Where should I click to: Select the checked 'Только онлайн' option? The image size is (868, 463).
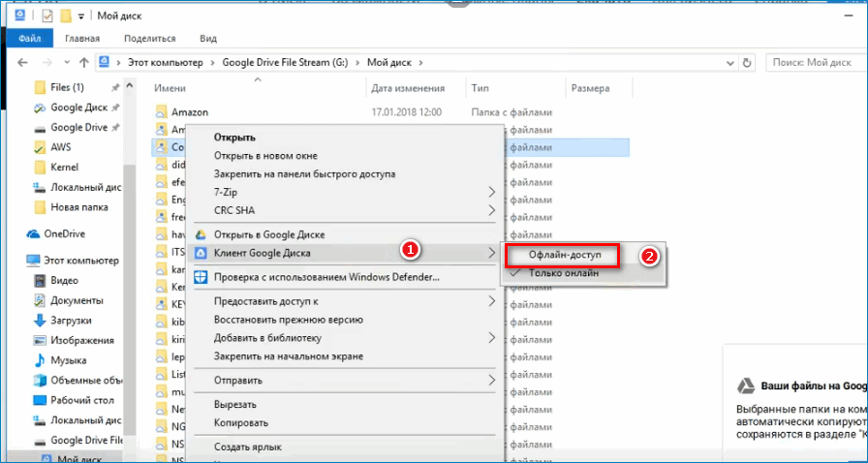[563, 273]
